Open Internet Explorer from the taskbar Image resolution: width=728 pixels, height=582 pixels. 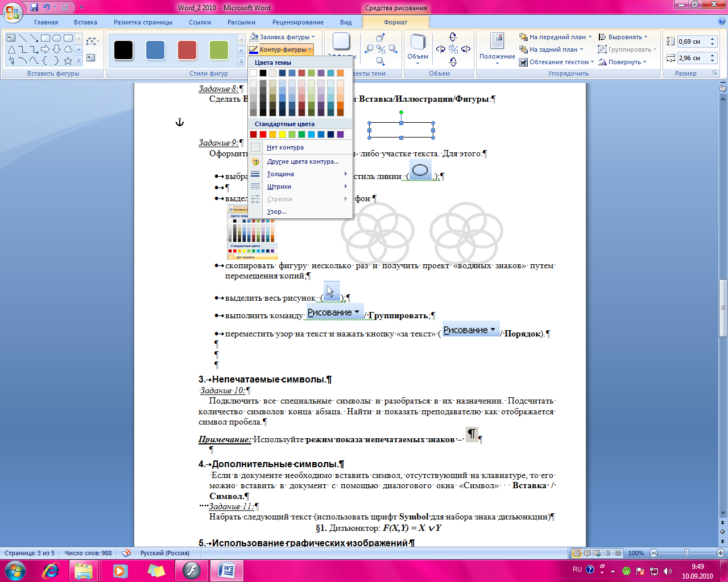51,571
